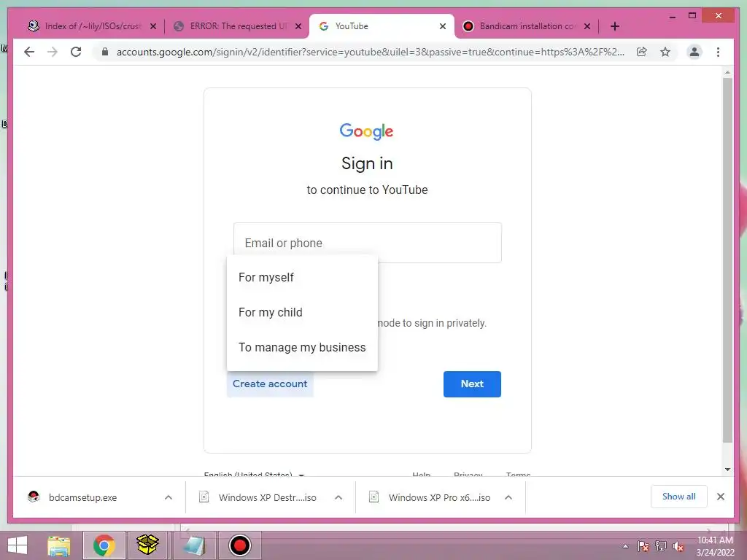This screenshot has height=560, width=747.
Task: Close the ERROR requested URL tab
Action: click(x=298, y=26)
